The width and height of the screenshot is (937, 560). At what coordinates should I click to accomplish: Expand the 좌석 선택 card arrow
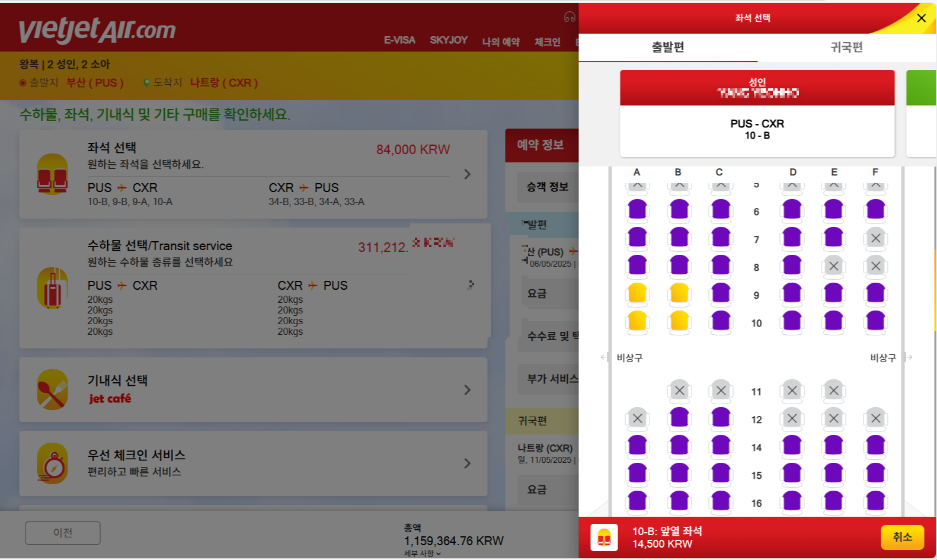tap(467, 174)
